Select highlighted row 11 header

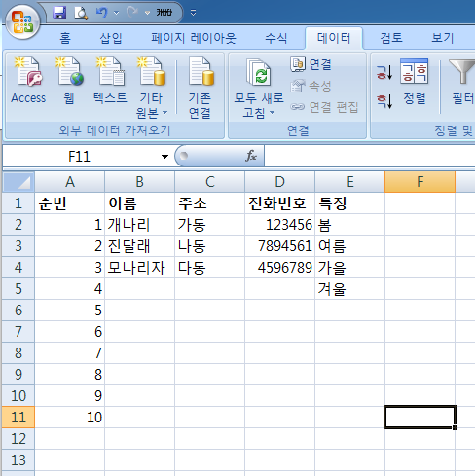(x=18, y=418)
